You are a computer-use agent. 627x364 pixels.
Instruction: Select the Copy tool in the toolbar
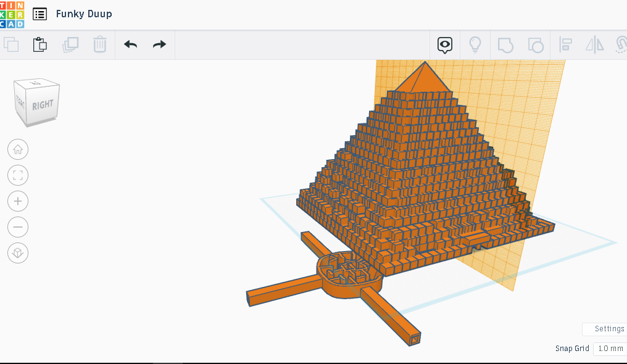pyautogui.click(x=11, y=44)
